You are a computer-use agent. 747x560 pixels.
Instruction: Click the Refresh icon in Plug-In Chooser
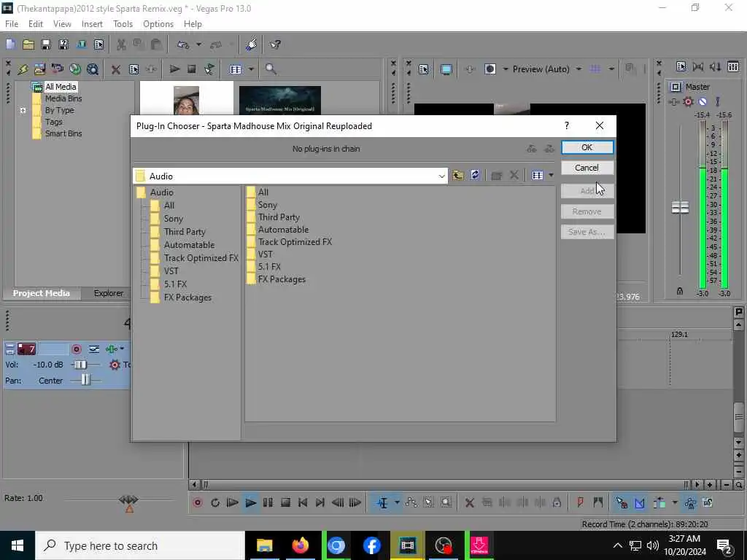[x=475, y=175]
